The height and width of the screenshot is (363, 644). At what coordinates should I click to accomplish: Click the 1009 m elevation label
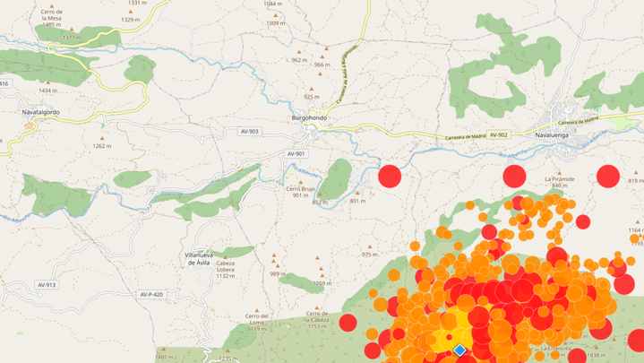(276, 23)
